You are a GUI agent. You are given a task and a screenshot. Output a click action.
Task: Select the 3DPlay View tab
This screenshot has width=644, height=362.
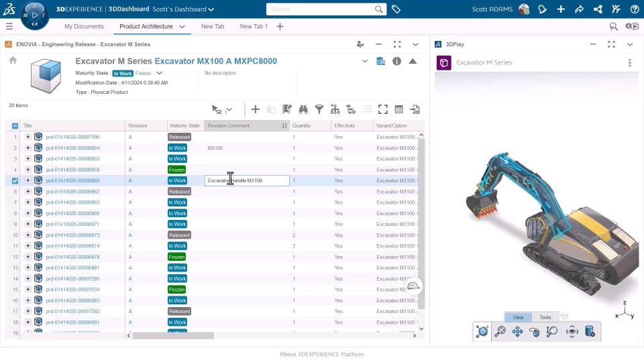tap(518, 317)
